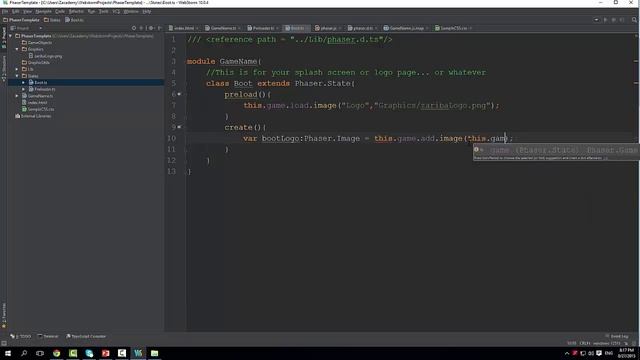Expand the Lib folder
This screenshot has width=640, height=360.
17,69
